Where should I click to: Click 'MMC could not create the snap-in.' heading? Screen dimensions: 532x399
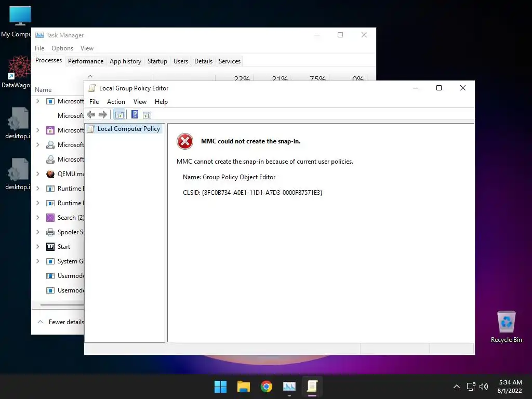click(251, 141)
